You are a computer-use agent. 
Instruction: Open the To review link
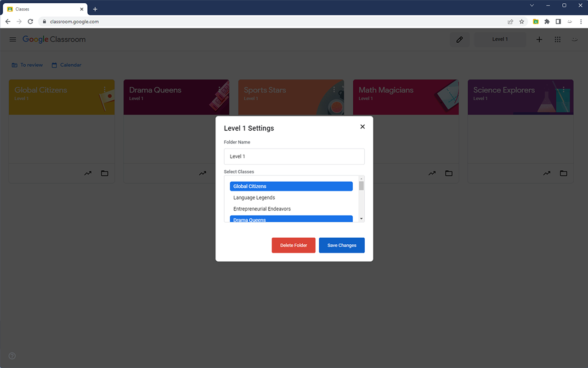point(27,65)
